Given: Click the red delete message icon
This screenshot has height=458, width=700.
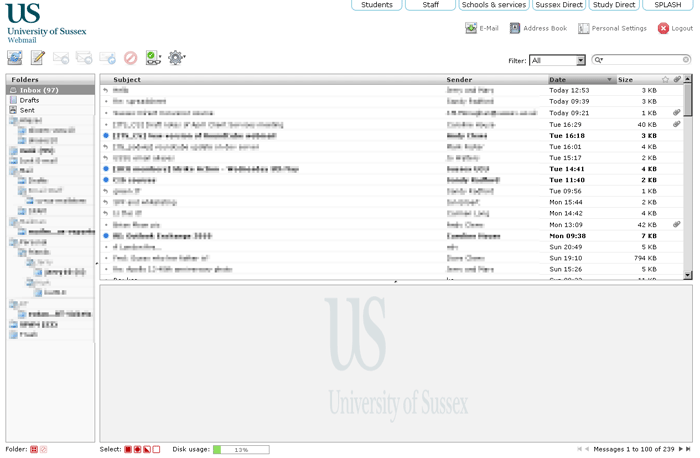Looking at the screenshot, I should point(130,58).
